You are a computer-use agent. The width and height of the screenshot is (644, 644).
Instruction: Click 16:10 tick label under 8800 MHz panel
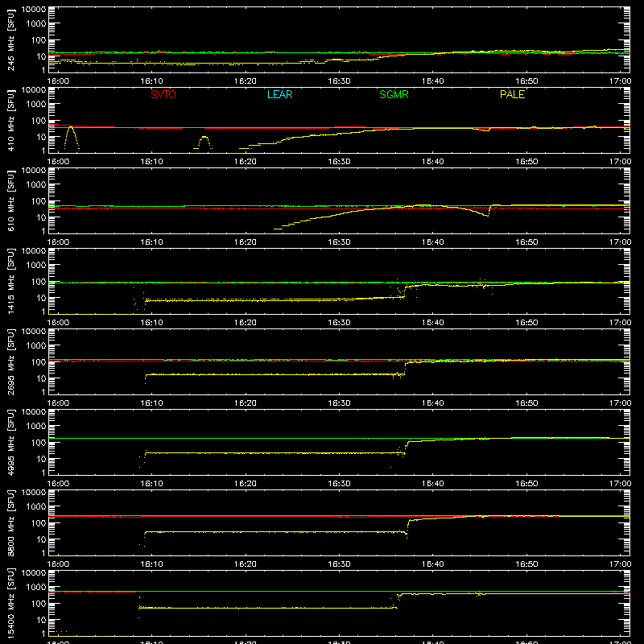(151, 564)
